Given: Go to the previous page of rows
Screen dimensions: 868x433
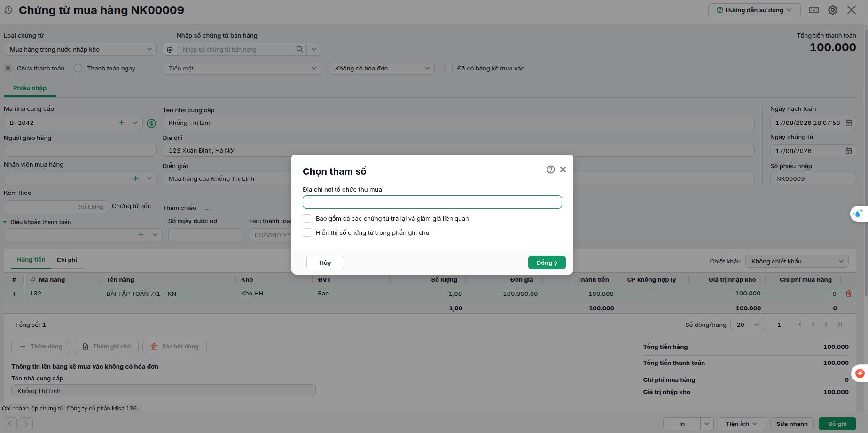Looking at the screenshot, I should (813, 325).
